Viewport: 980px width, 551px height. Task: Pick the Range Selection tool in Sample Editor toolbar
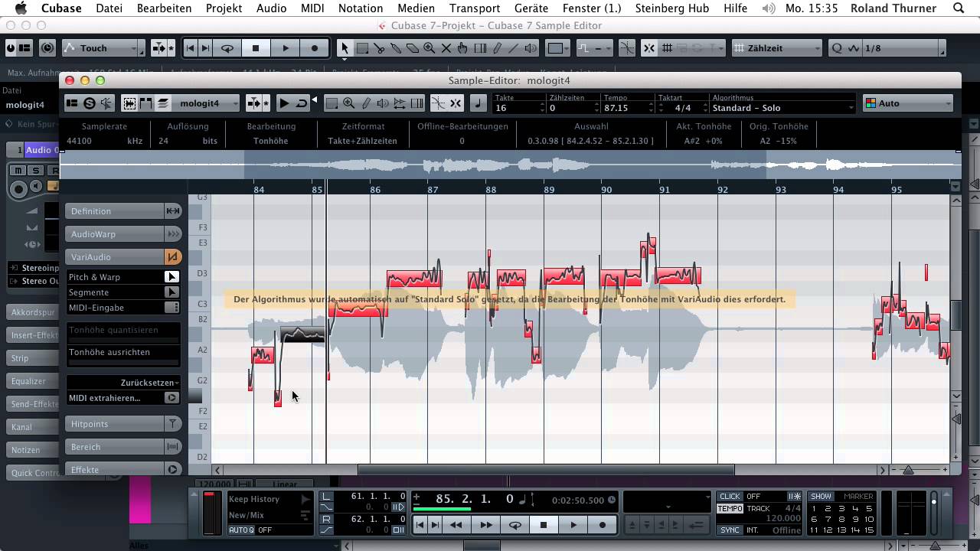[332, 103]
